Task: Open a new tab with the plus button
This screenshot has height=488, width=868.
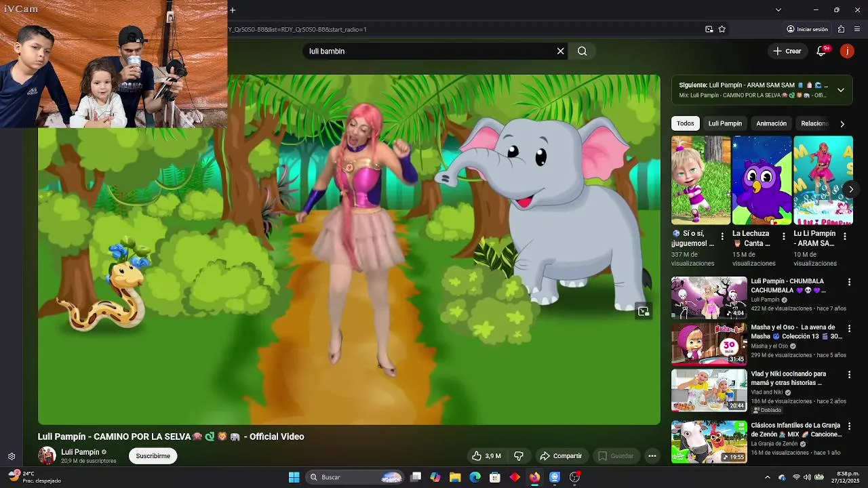Action: [233, 9]
